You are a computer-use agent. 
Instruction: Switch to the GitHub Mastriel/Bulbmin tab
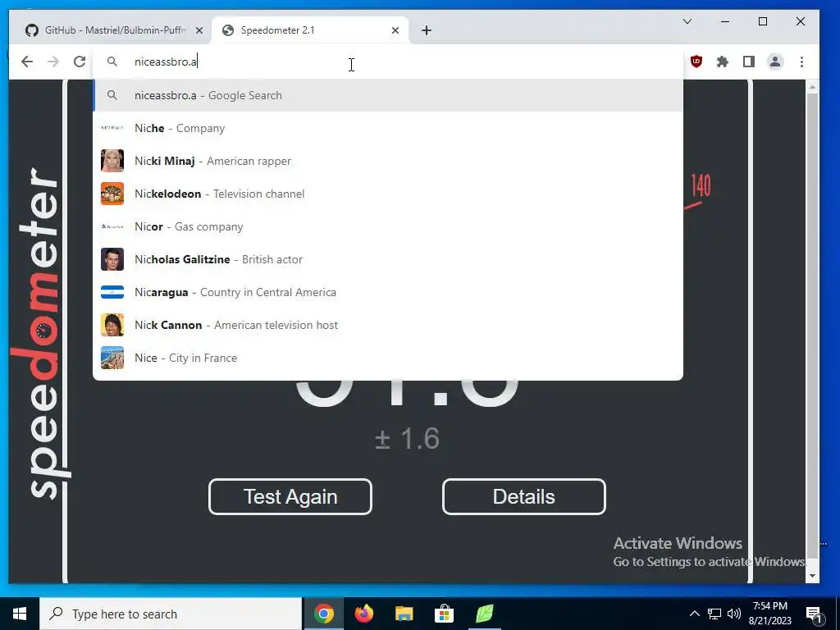tap(113, 30)
